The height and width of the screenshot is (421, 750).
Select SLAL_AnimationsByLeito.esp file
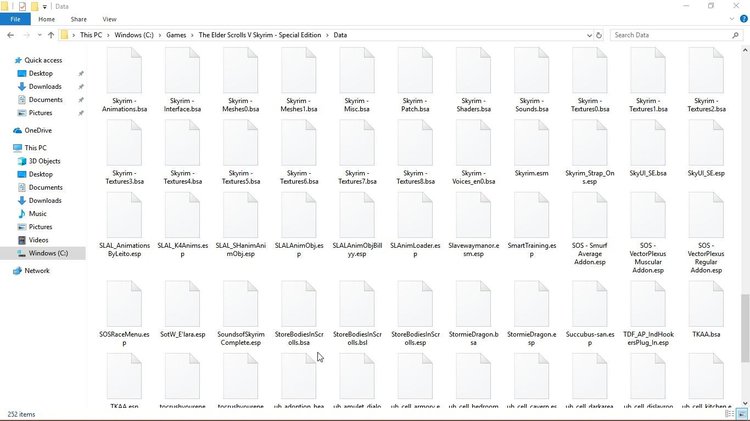[x=124, y=225]
